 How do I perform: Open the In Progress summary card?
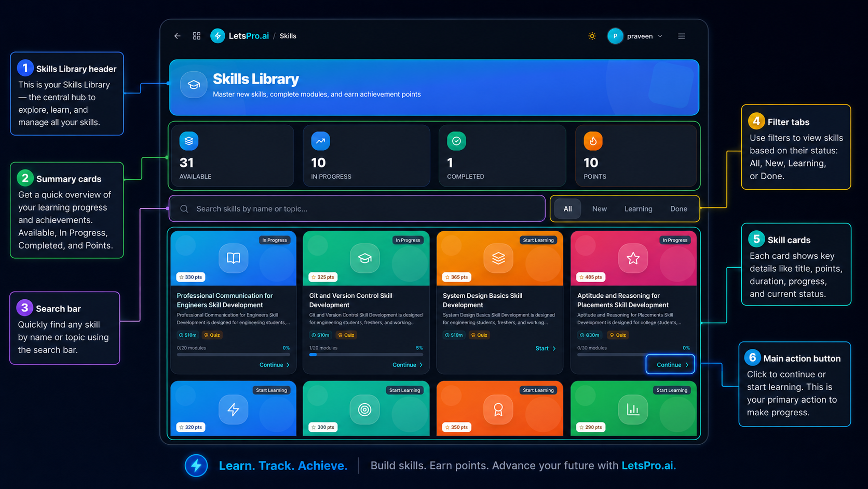point(367,155)
